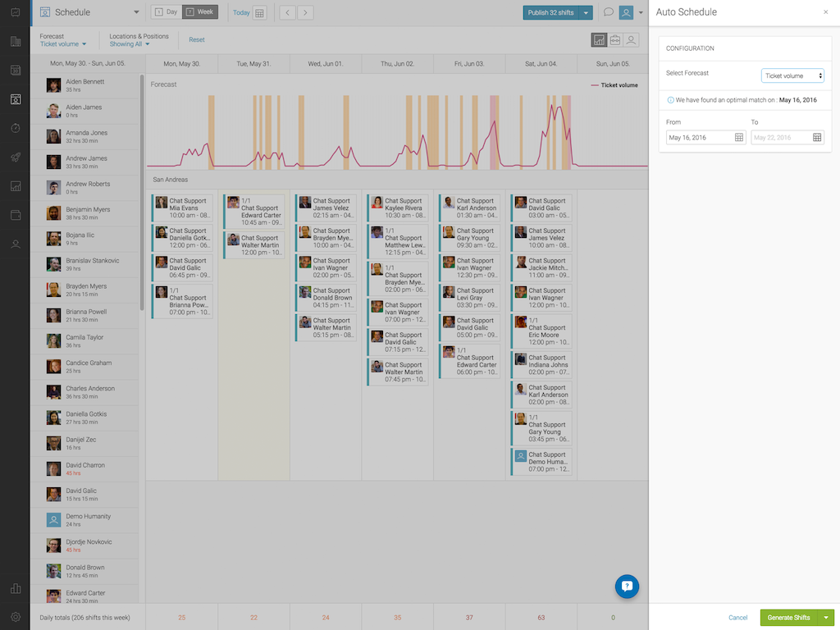Open the settings gear at sidebar bottom
The width and height of the screenshot is (840, 630).
tap(15, 615)
